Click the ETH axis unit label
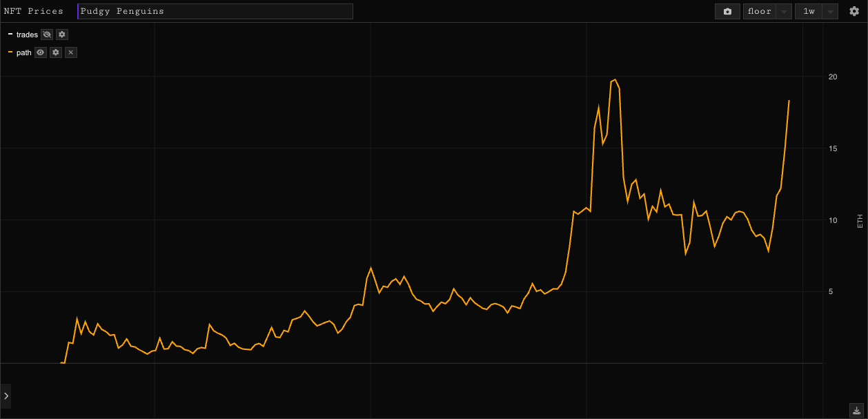Image resolution: width=868 pixels, height=419 pixels. click(x=860, y=220)
